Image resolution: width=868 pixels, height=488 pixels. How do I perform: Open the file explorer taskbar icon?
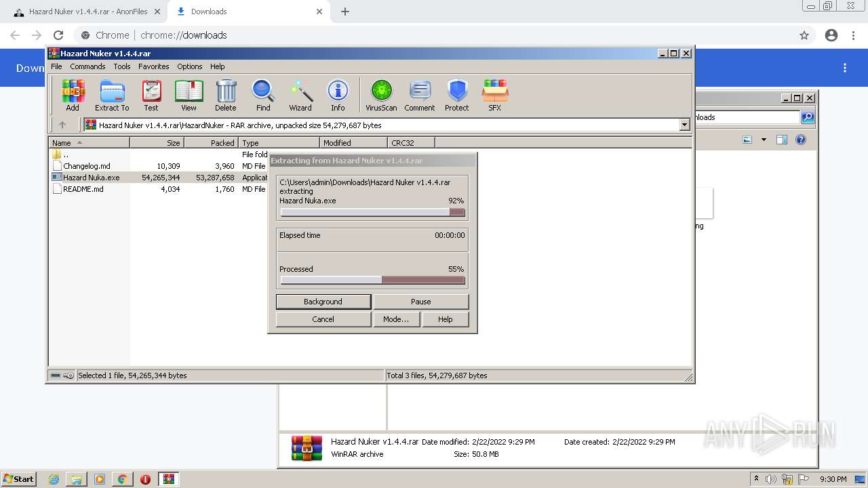pyautogui.click(x=77, y=479)
